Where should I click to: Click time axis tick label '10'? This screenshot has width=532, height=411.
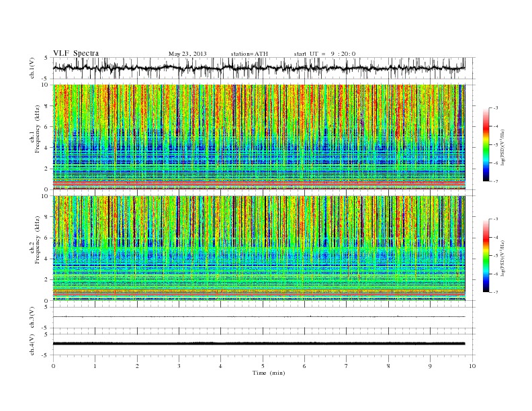[473, 366]
